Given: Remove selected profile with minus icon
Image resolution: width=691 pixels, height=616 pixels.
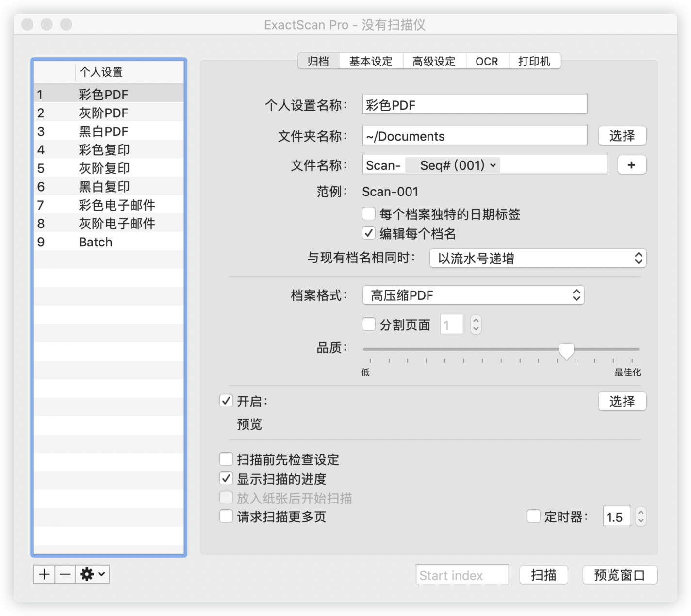Looking at the screenshot, I should 65,574.
